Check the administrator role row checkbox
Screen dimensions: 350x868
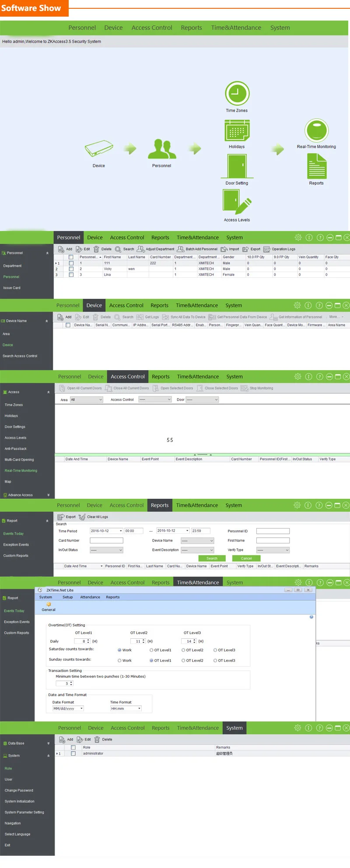[x=73, y=753]
